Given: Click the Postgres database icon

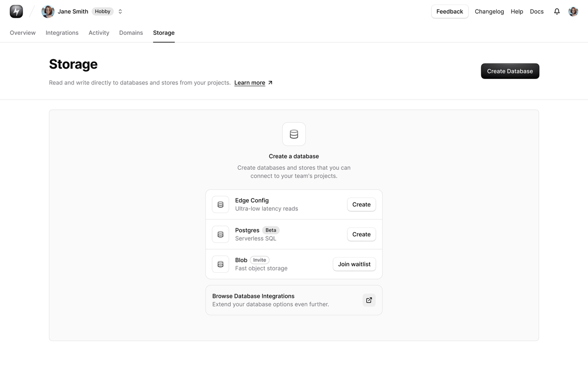Looking at the screenshot, I should [220, 235].
